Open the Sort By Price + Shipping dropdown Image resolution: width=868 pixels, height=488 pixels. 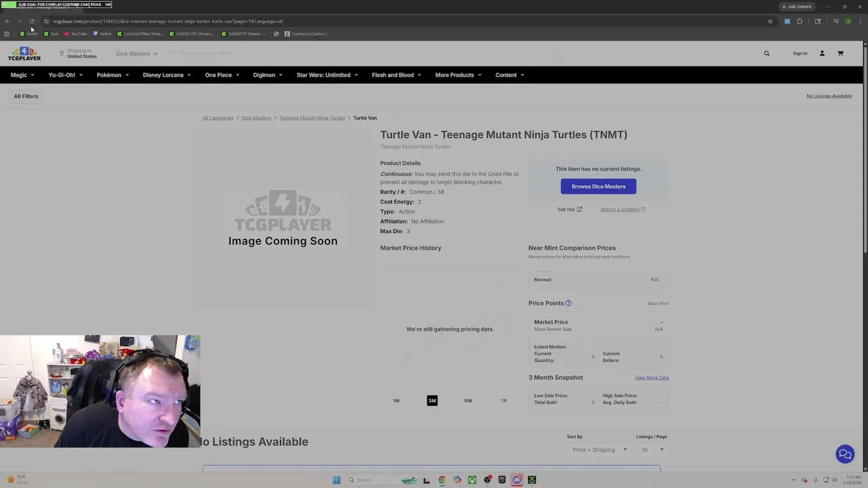coord(599,449)
